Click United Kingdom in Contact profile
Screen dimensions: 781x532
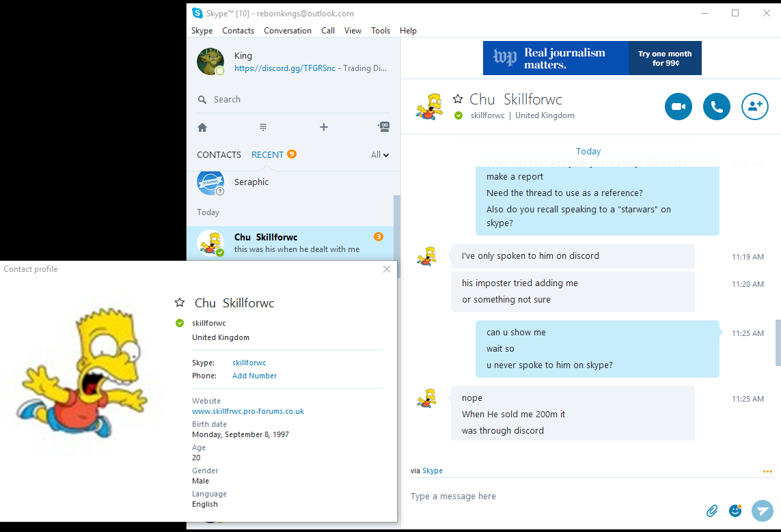tap(221, 337)
